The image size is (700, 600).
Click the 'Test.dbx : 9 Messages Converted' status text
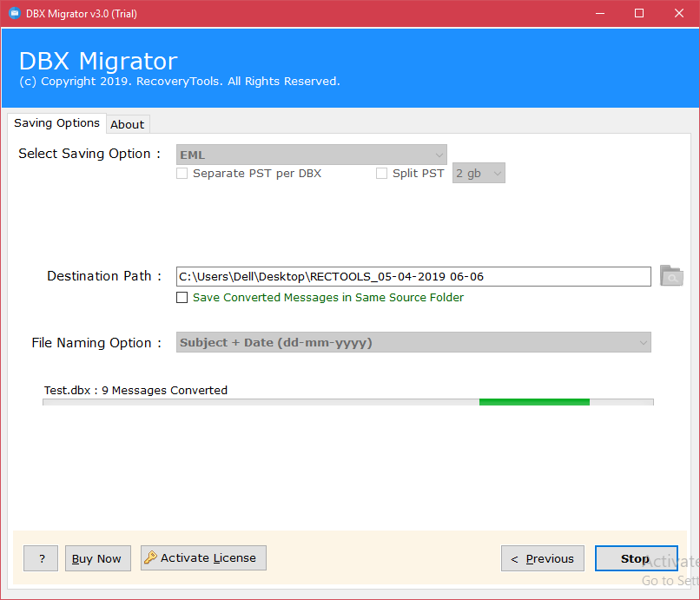tap(135, 390)
